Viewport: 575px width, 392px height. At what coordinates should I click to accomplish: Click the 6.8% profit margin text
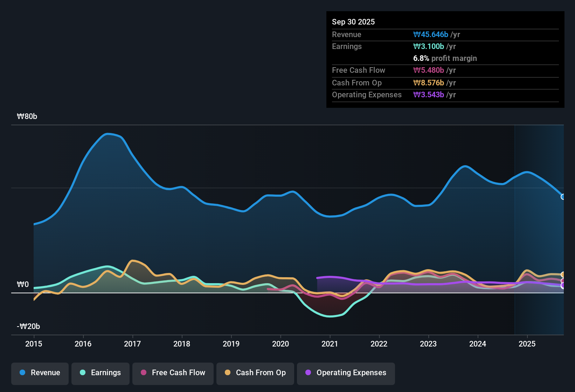pyautogui.click(x=445, y=58)
